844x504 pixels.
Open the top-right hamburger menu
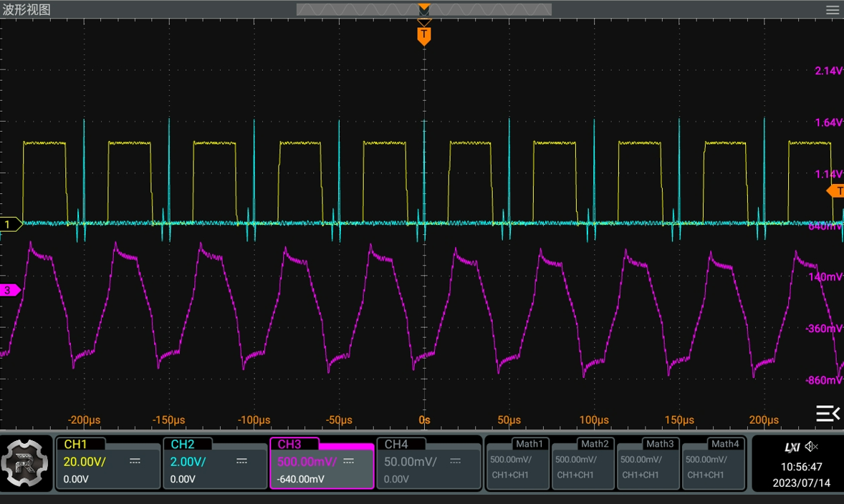coord(831,10)
